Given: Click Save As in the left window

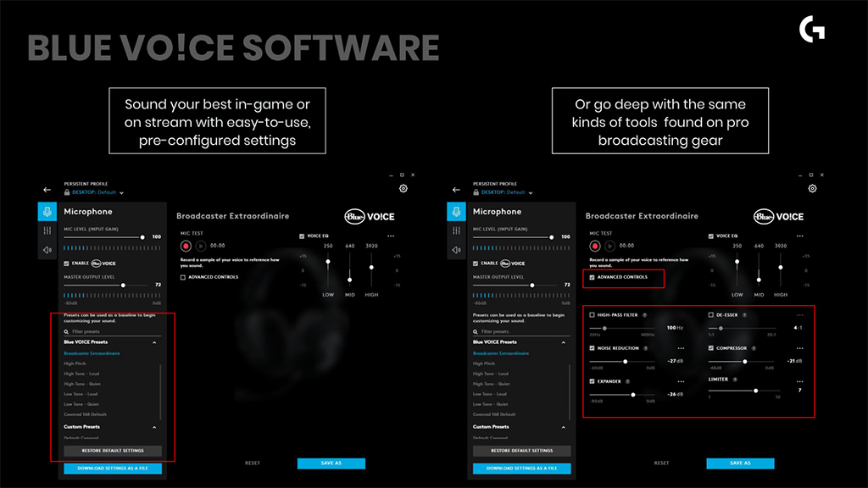Looking at the screenshot, I should [x=331, y=463].
